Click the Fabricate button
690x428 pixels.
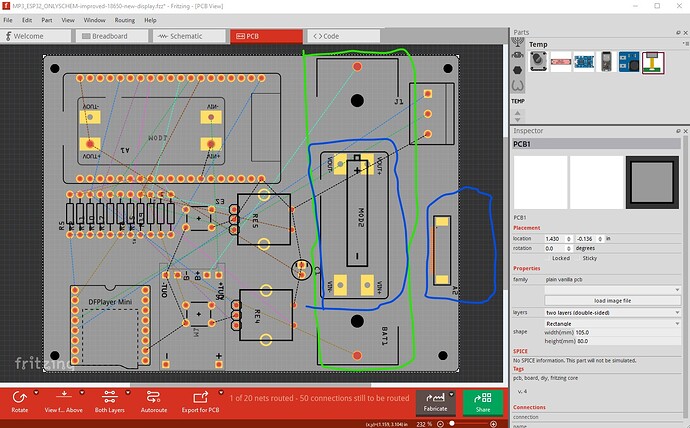(x=435, y=402)
